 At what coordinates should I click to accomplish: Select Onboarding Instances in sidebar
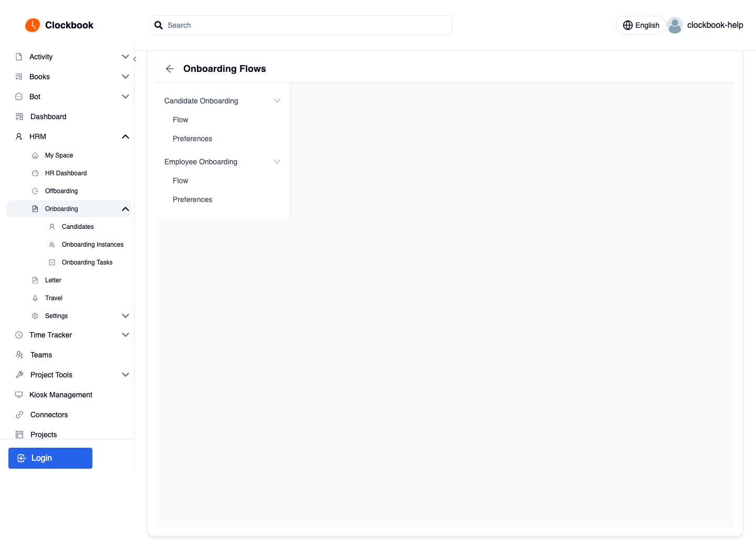tap(93, 245)
